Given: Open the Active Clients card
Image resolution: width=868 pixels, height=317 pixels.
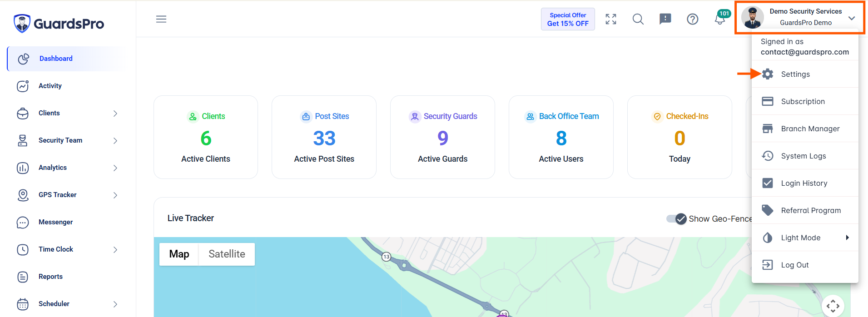Looking at the screenshot, I should (x=206, y=137).
